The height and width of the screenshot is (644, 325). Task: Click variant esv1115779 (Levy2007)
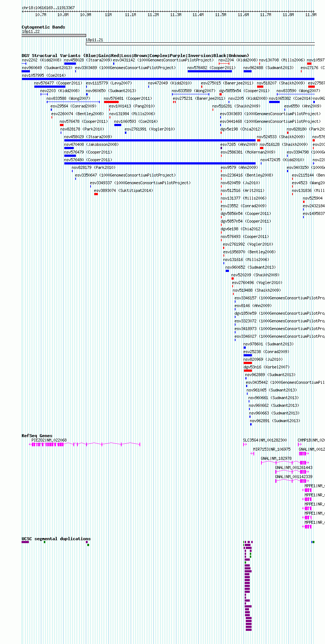click(x=109, y=83)
